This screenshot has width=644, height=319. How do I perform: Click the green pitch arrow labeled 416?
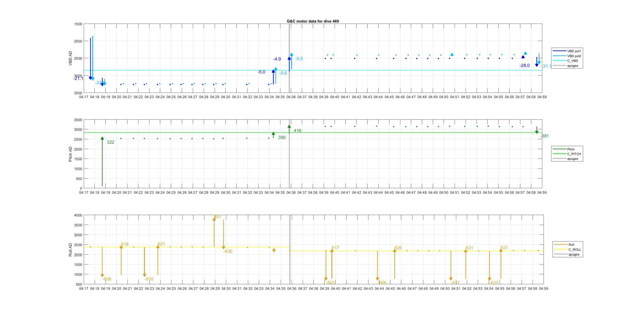point(289,128)
